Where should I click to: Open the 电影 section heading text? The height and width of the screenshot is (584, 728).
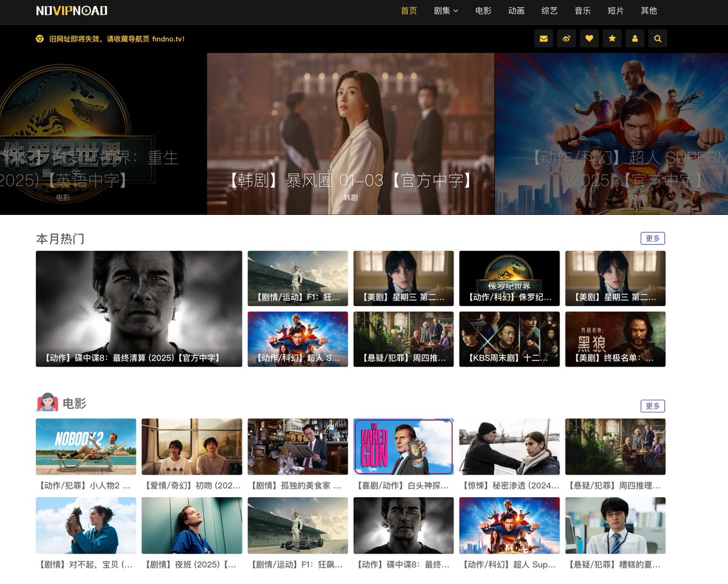[74, 403]
